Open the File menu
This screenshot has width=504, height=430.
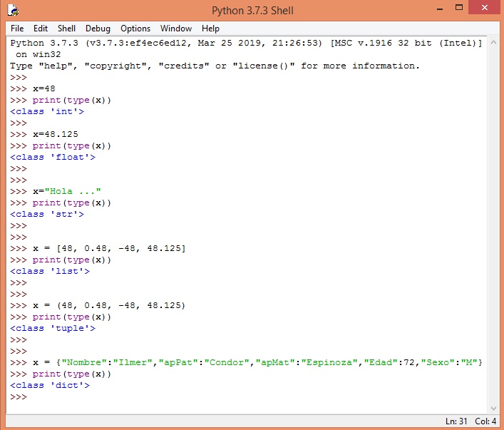coord(17,29)
